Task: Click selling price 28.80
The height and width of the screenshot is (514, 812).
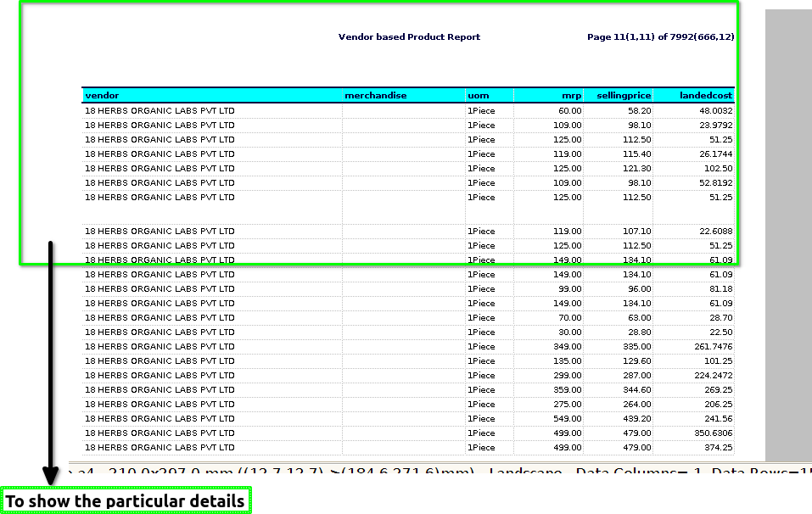Action: 639,332
